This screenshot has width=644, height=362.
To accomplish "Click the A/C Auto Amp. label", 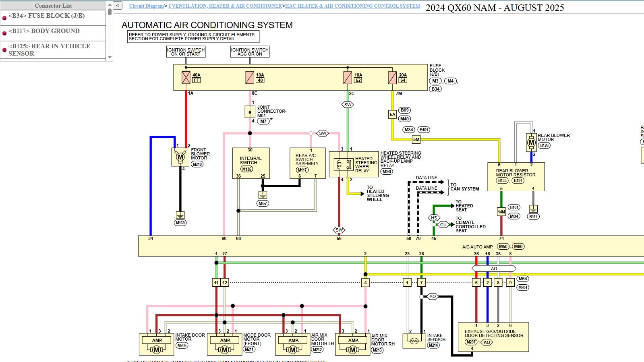I will (478, 247).
